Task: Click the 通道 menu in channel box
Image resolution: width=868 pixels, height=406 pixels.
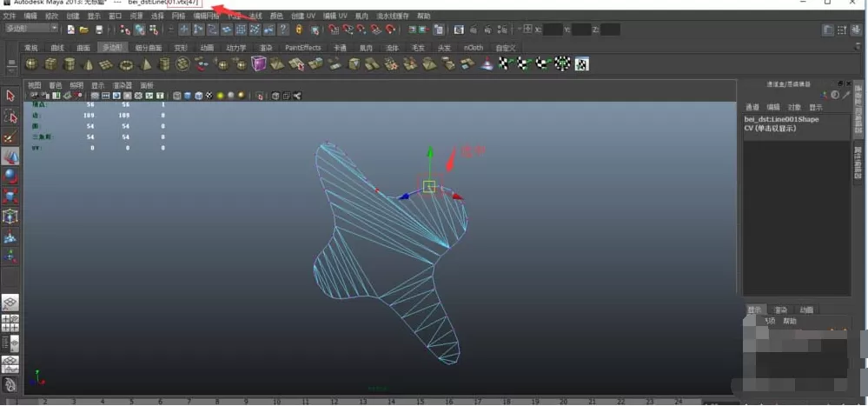Action: [752, 107]
